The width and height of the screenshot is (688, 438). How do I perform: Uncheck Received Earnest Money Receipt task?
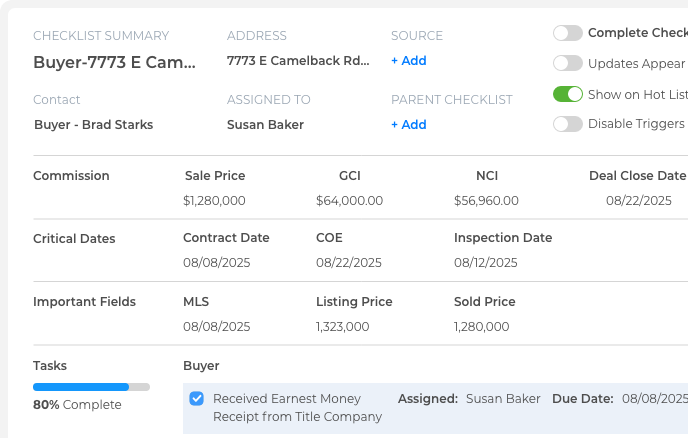point(197,398)
